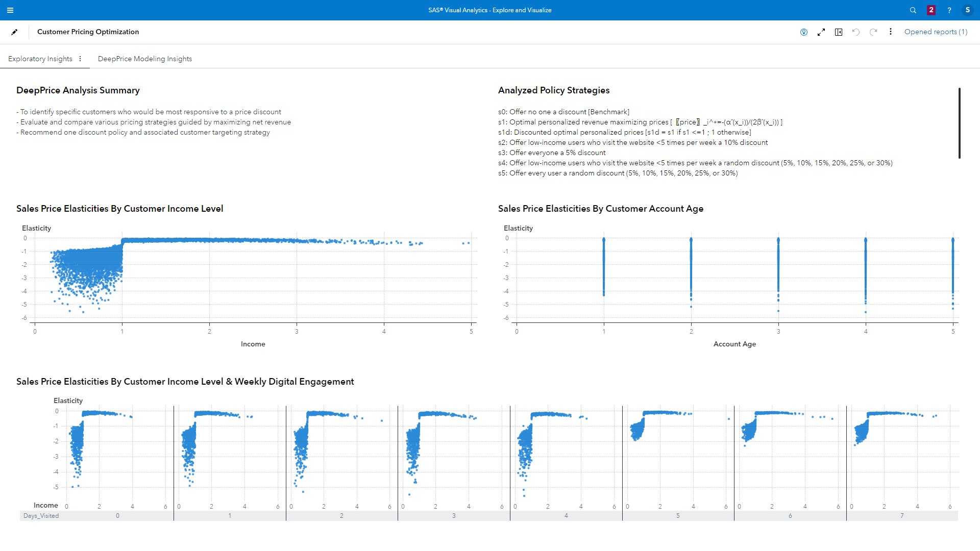Open the help question mark menu
The height and width of the screenshot is (551, 980).
(949, 10)
